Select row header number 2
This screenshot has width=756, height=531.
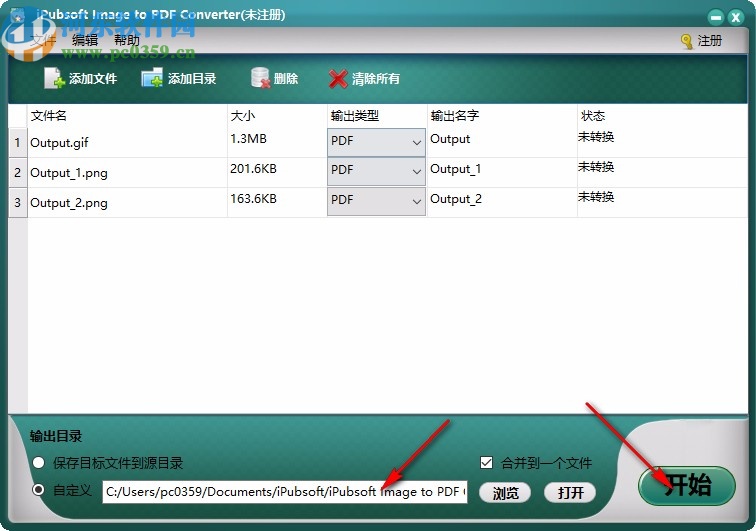(x=18, y=172)
